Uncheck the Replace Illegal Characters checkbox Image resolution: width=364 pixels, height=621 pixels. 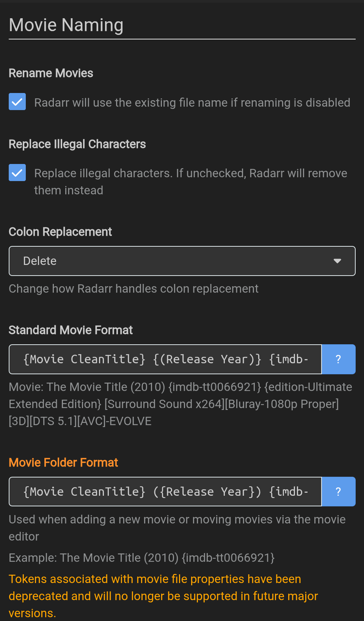click(17, 173)
